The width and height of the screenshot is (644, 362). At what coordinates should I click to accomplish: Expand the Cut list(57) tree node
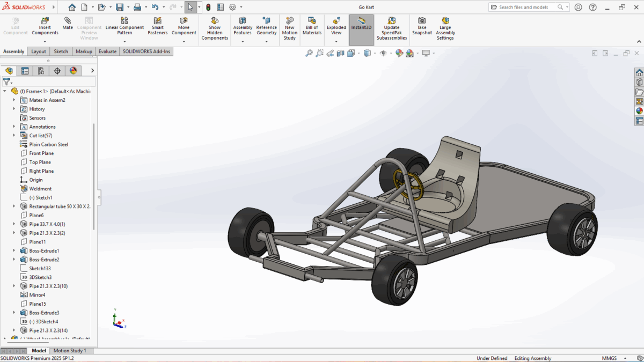[14, 136]
